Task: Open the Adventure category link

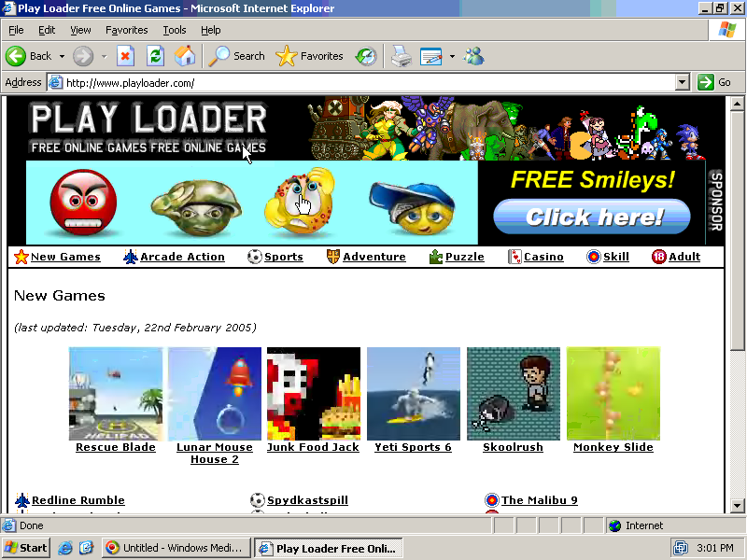Action: click(374, 257)
